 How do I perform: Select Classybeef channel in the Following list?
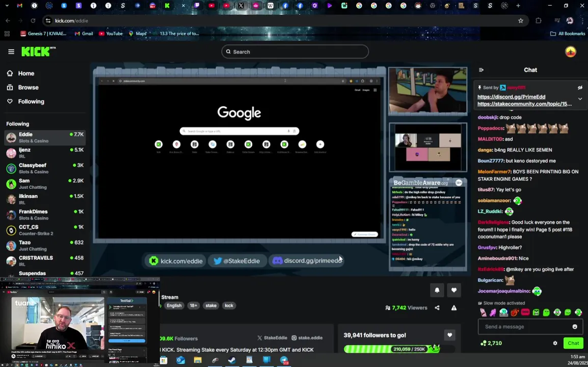coord(45,168)
